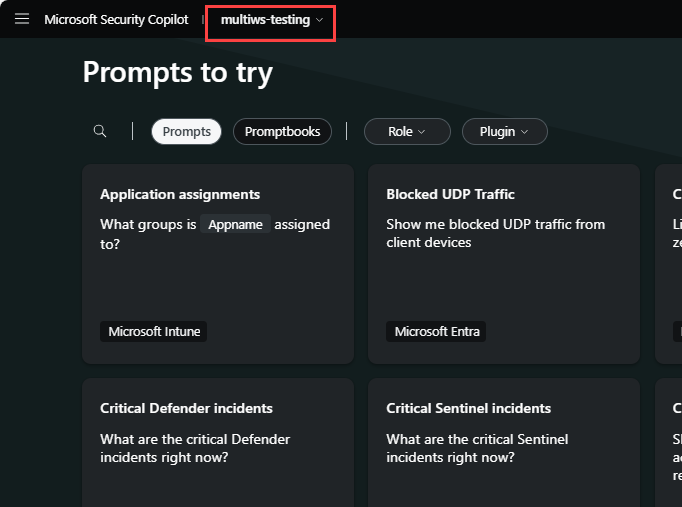
Task: Select the Critical Sentinel incidents card
Action: (x=503, y=440)
